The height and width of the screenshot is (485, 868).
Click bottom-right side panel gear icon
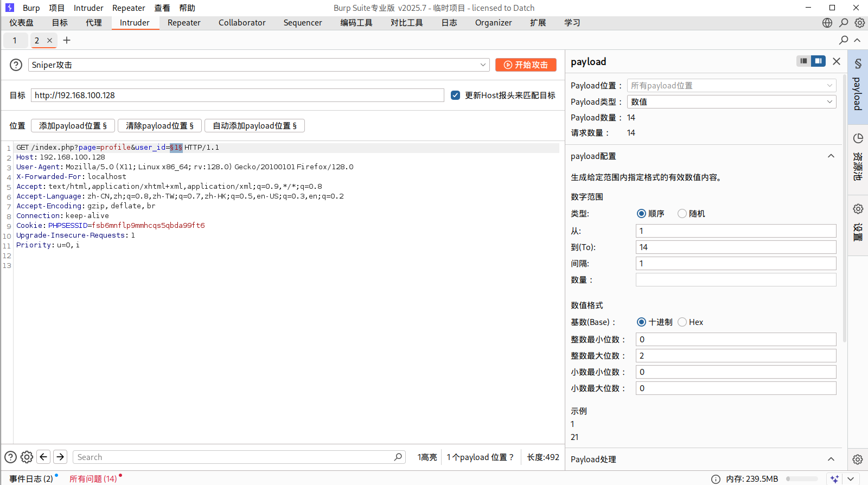(858, 460)
